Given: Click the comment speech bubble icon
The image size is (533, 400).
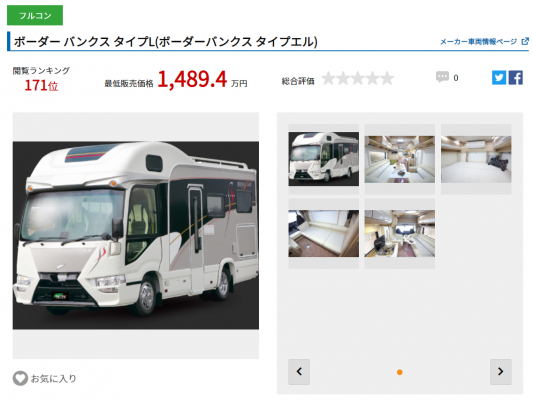Looking at the screenshot, I should click(x=442, y=77).
